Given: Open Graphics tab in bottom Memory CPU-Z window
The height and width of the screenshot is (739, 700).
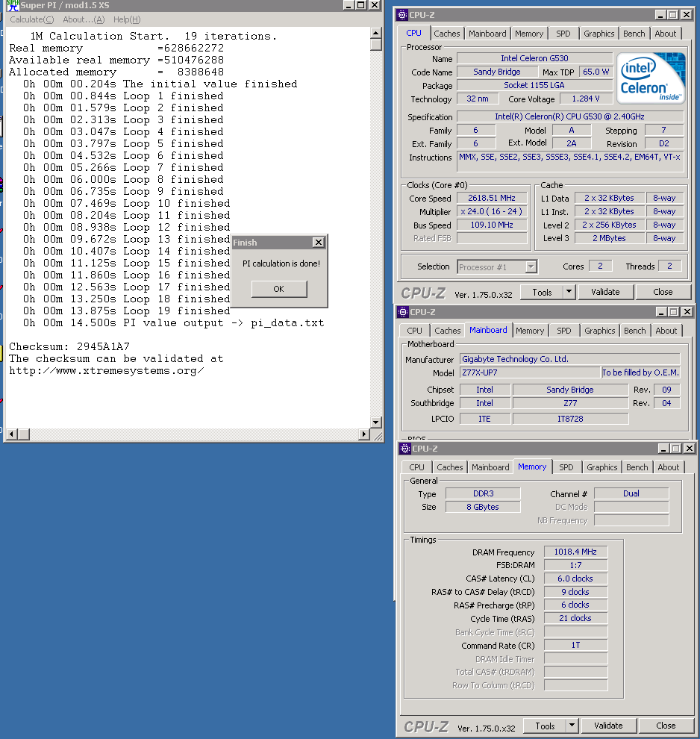Looking at the screenshot, I should click(x=602, y=467).
